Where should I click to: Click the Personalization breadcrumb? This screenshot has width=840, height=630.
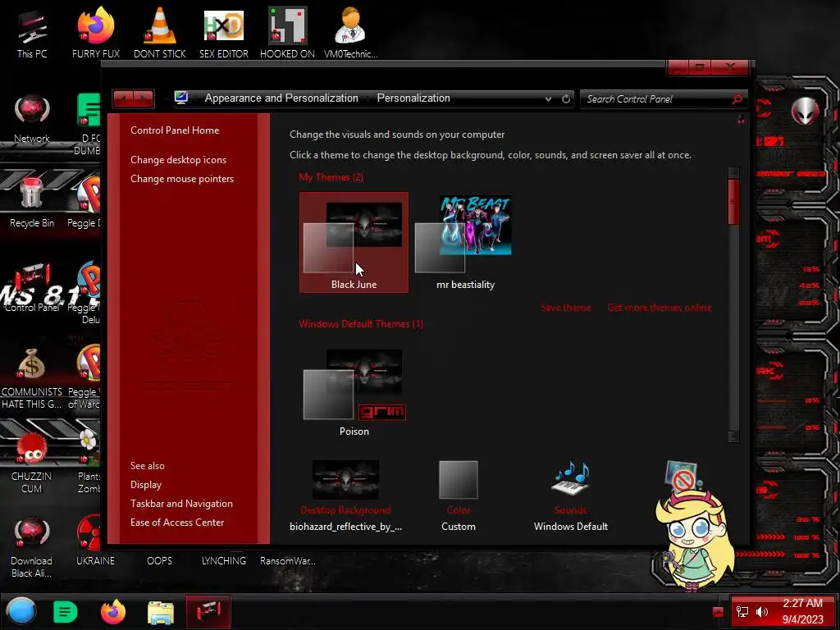413,98
